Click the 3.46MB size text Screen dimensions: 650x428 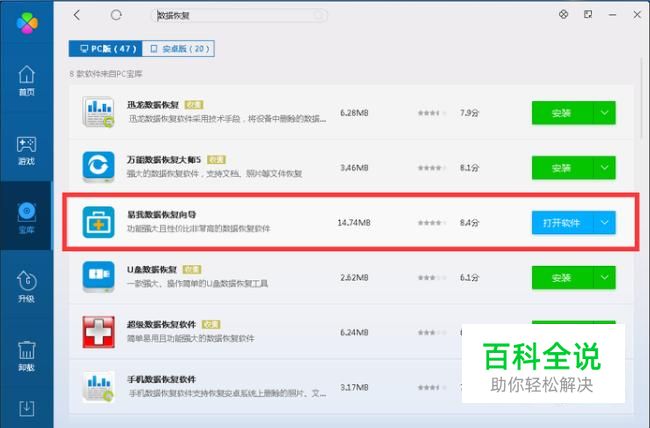(x=354, y=168)
